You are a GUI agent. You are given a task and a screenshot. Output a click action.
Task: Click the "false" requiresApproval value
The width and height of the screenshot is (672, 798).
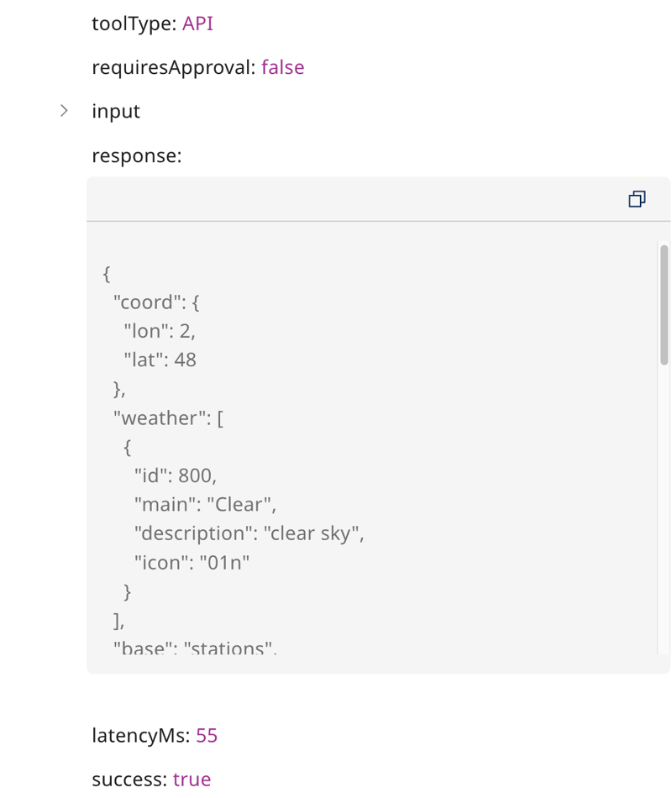(x=282, y=67)
